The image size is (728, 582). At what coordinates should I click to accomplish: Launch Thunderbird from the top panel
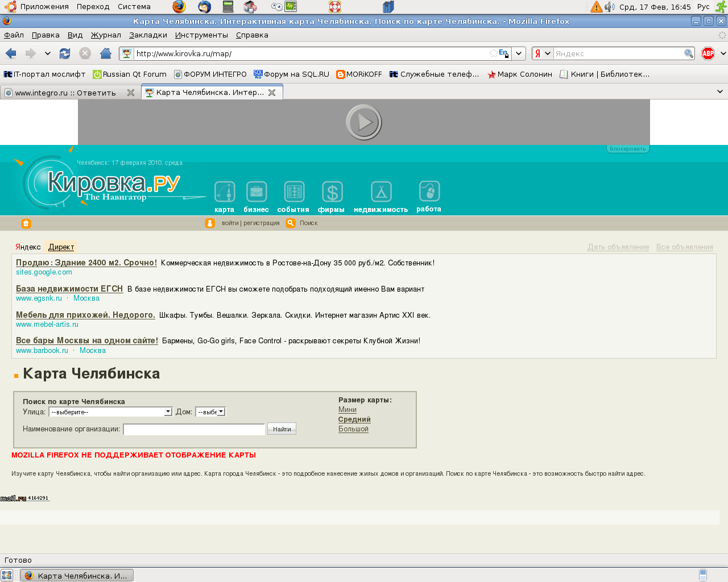(204, 7)
